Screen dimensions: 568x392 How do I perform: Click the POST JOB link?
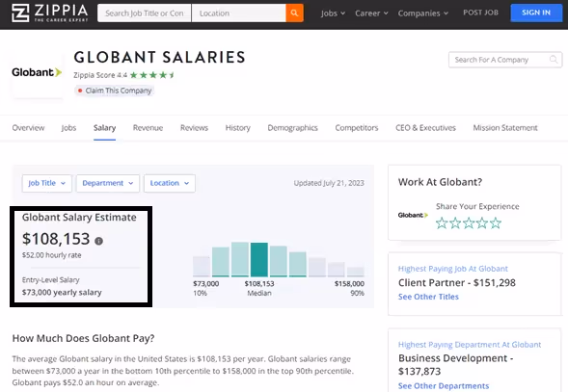click(480, 13)
